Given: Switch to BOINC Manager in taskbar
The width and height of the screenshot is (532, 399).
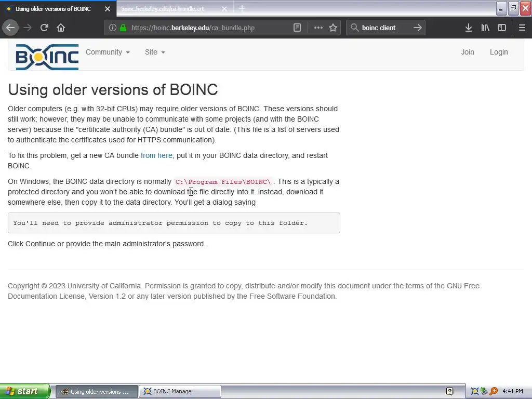Looking at the screenshot, I should click(x=180, y=391).
